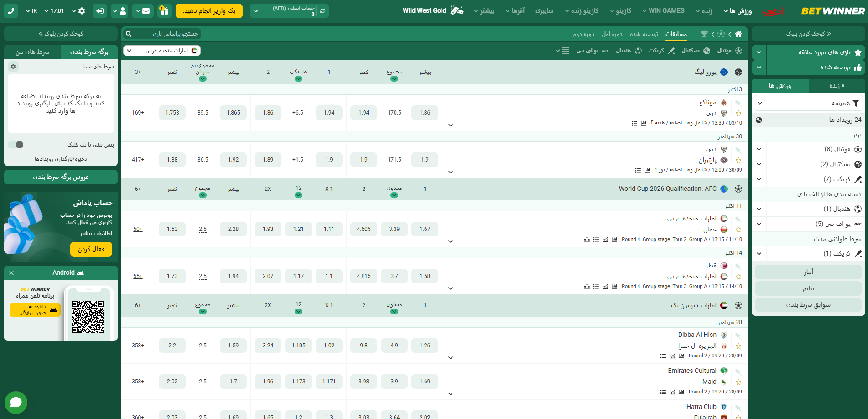The height and width of the screenshot is (419, 868).
Task: Click the yellow deposit button
Action: [x=209, y=11]
